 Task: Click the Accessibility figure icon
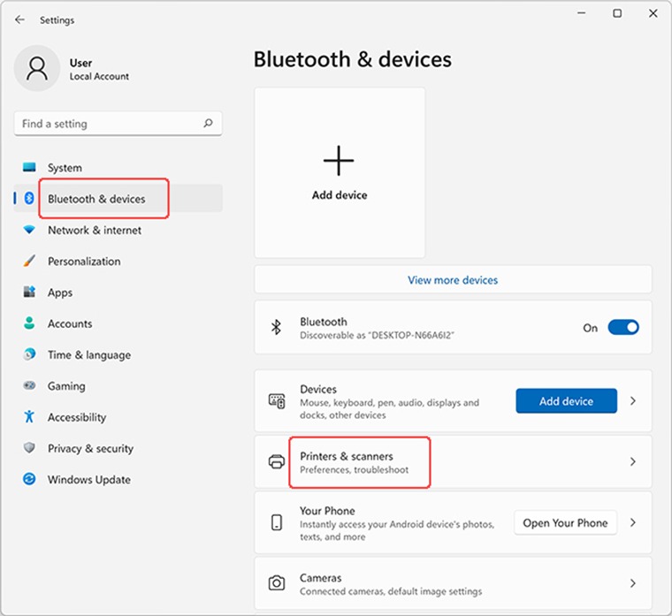tap(30, 416)
